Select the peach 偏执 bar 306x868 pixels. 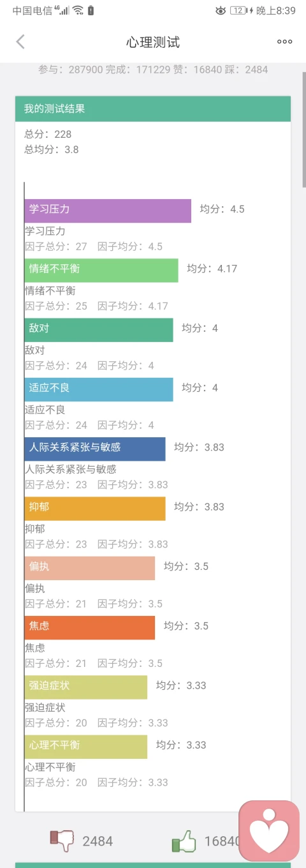pos(90,568)
